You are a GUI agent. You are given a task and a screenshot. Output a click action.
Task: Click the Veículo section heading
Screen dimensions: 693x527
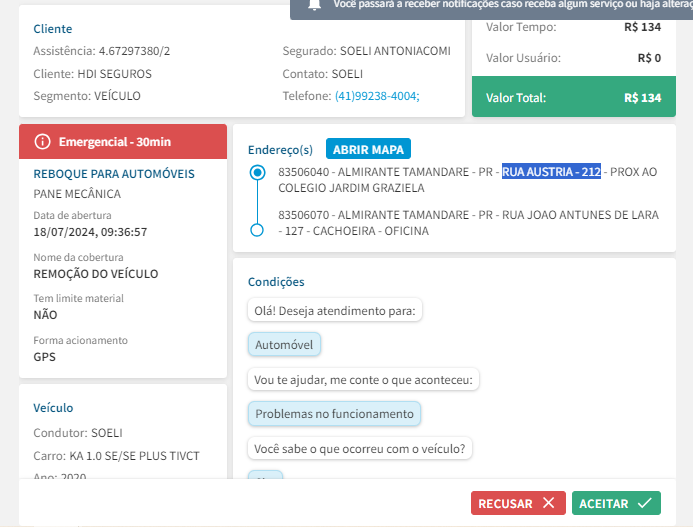53,408
